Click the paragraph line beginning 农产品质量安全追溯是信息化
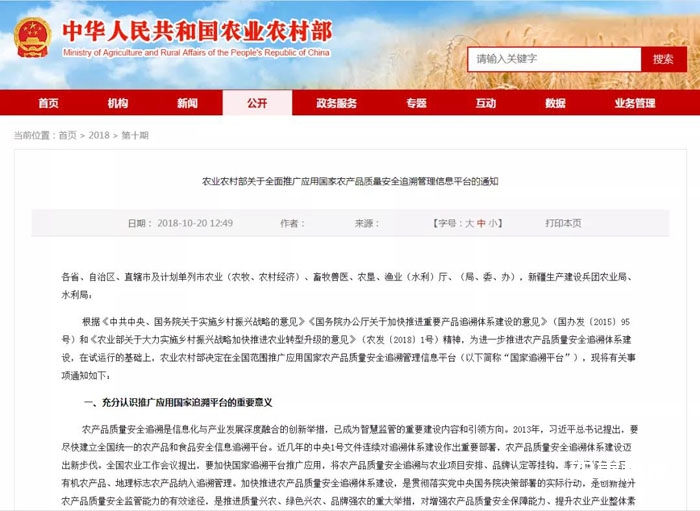Viewport: 700px width, 511px height. pos(360,429)
